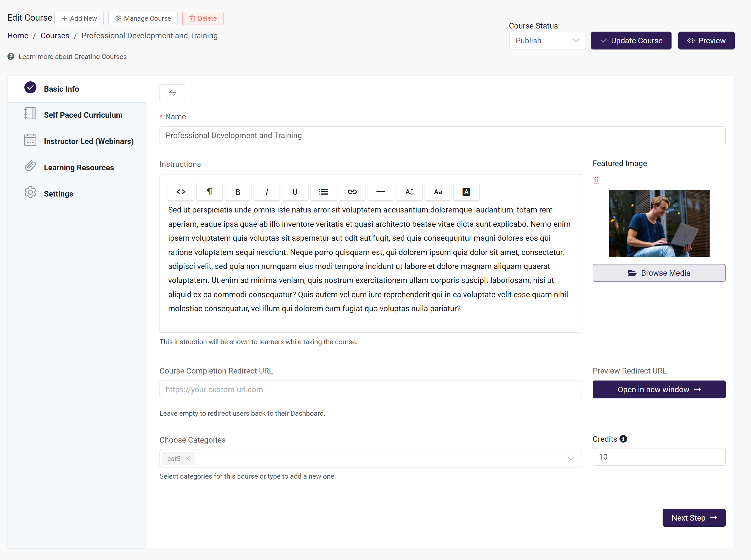Click the Update Course button
This screenshot has height=560, width=751.
pos(631,41)
